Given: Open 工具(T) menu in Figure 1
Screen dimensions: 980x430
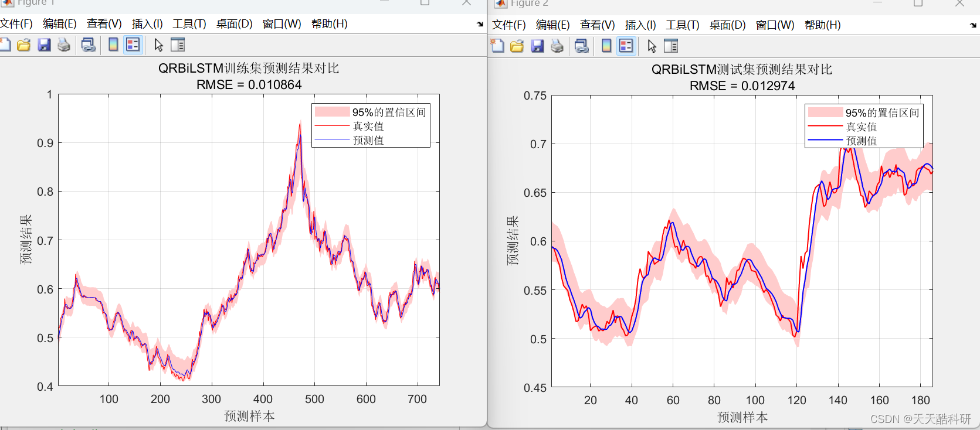Looking at the screenshot, I should tap(189, 24).
